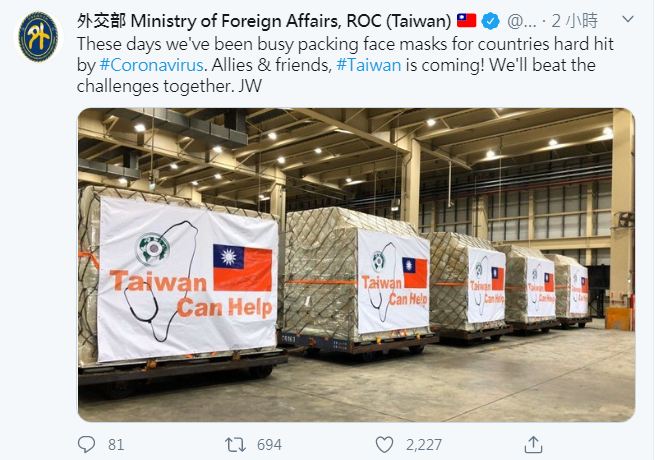Image resolution: width=655 pixels, height=460 pixels.
Task: View the 81 replies count
Action: (116, 445)
